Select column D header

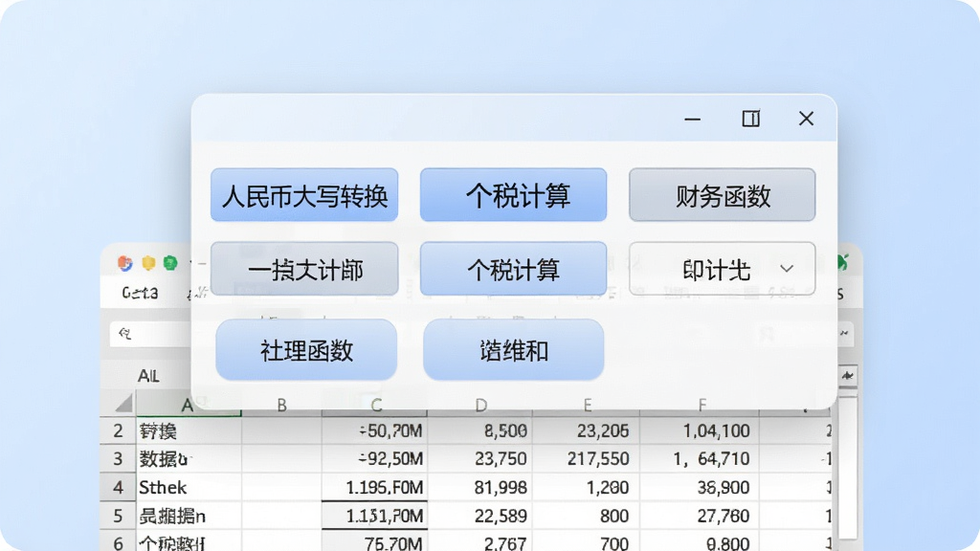tap(480, 406)
